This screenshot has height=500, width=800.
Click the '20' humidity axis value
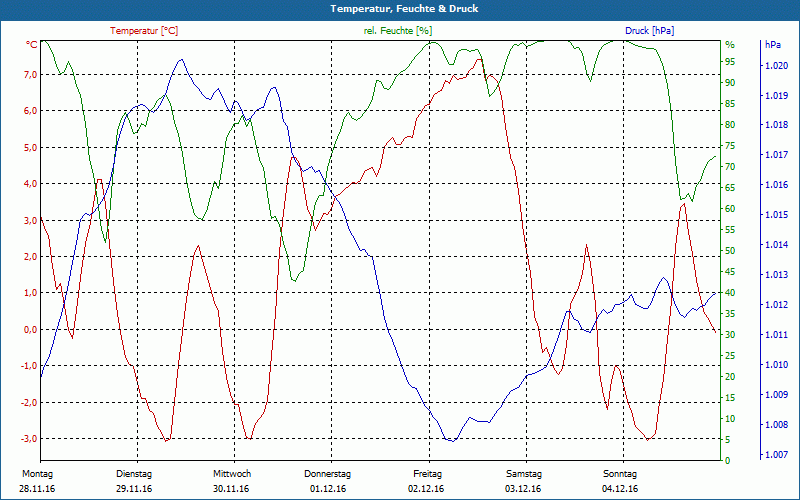click(730, 377)
